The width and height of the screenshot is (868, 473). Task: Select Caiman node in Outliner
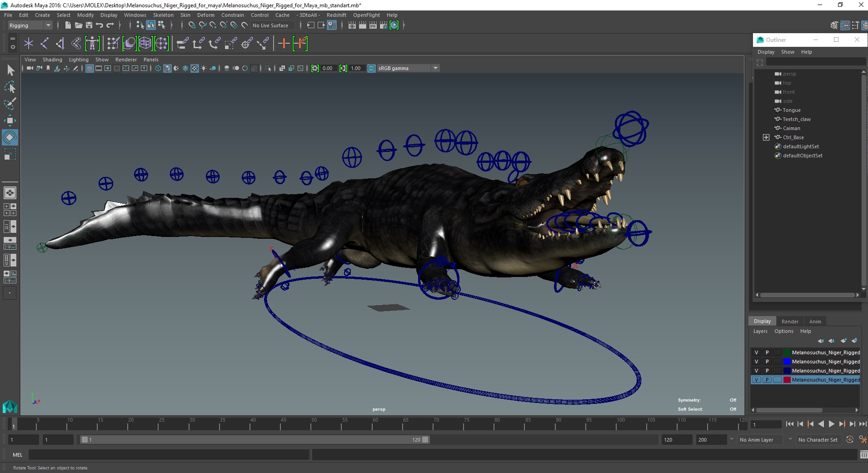point(791,128)
